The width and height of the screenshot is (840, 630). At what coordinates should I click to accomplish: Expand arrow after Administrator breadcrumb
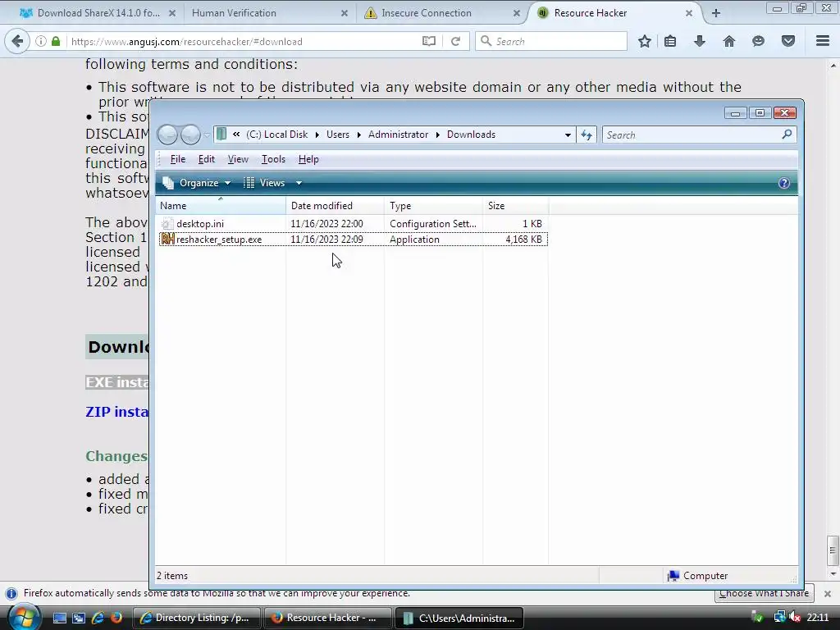click(438, 135)
